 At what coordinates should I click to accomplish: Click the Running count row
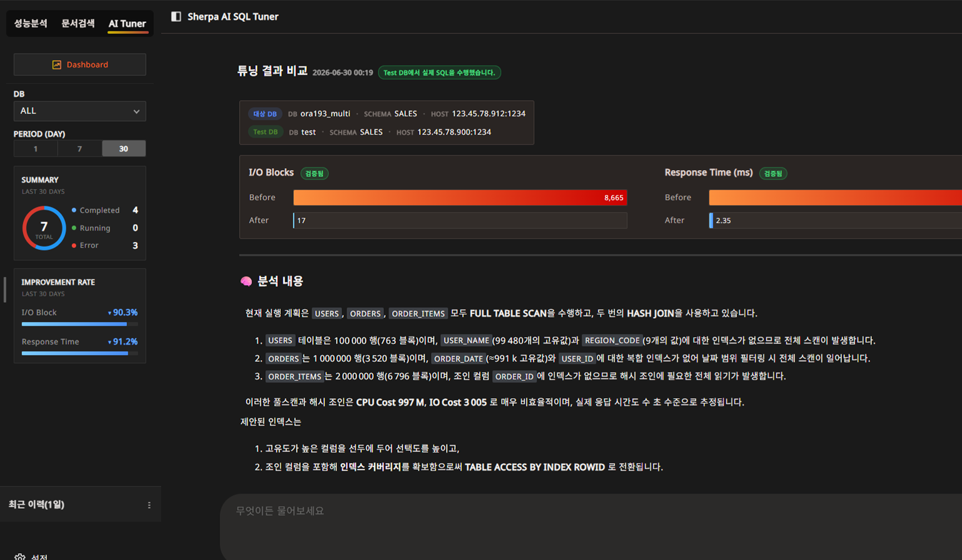coord(105,228)
